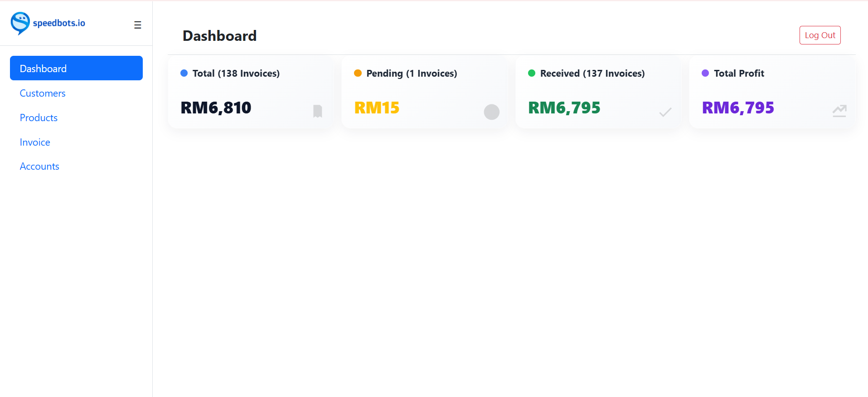Click the Log Out button
The width and height of the screenshot is (868, 397).
[x=820, y=34]
